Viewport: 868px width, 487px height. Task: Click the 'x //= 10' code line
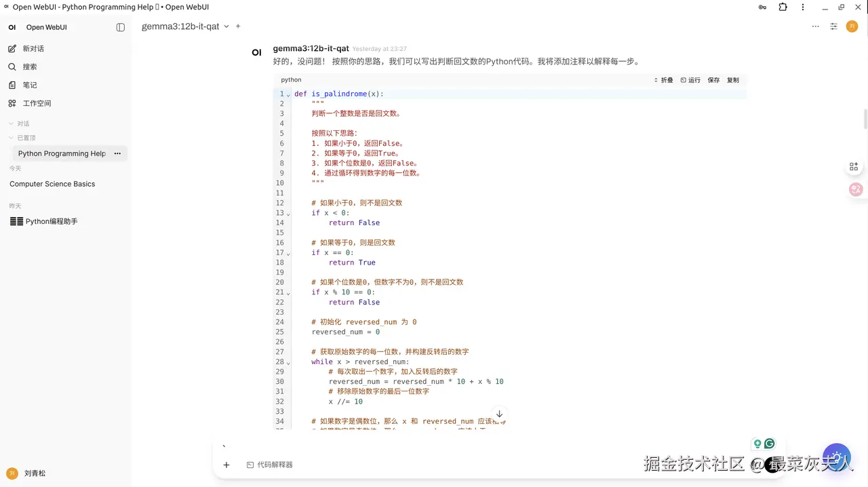pos(346,402)
